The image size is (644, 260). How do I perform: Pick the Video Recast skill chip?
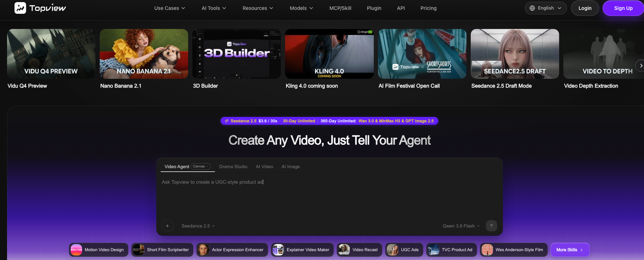359,250
